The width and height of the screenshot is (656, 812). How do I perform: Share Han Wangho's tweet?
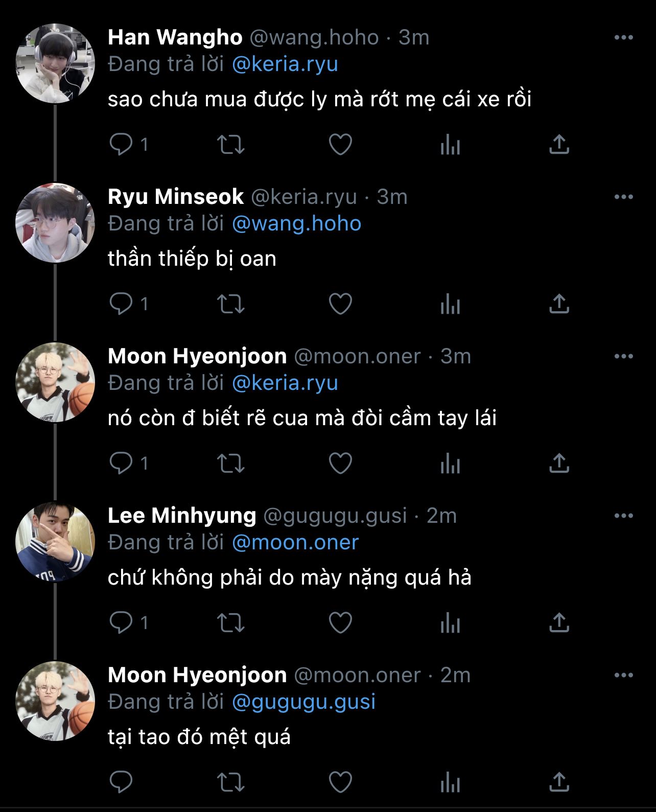pyautogui.click(x=559, y=145)
